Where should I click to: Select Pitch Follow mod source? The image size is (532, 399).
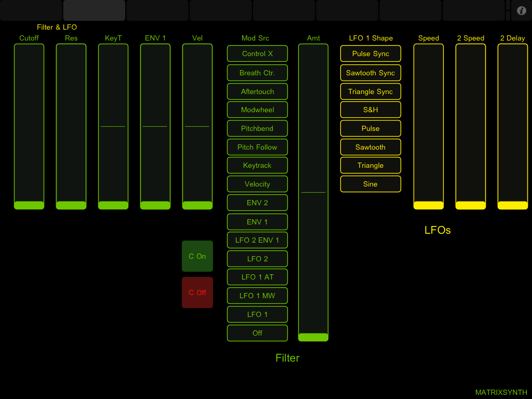tap(257, 147)
